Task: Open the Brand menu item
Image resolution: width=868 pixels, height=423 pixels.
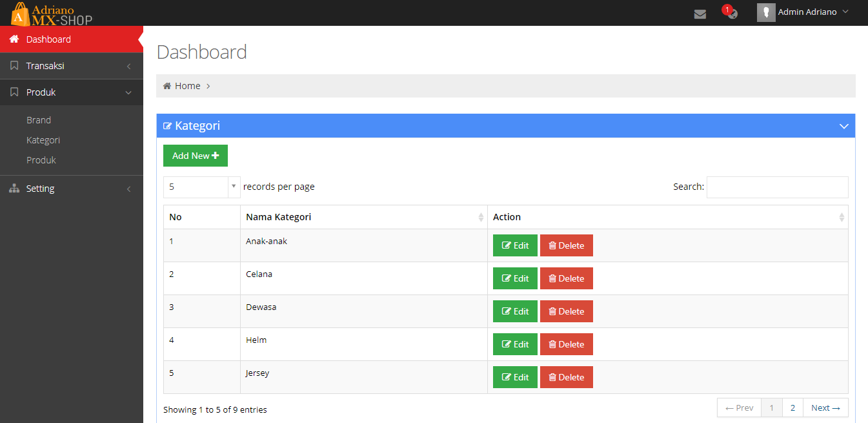Action: [x=39, y=119]
